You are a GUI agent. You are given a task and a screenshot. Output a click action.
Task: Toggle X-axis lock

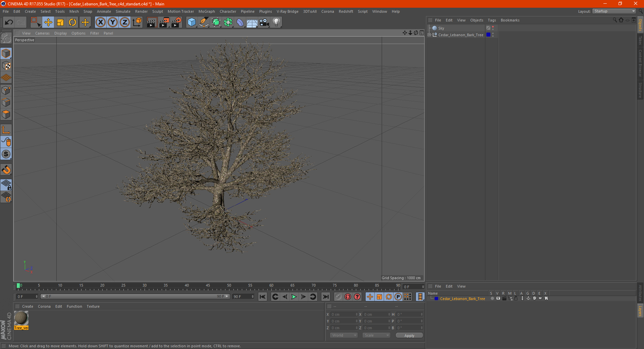pos(100,22)
